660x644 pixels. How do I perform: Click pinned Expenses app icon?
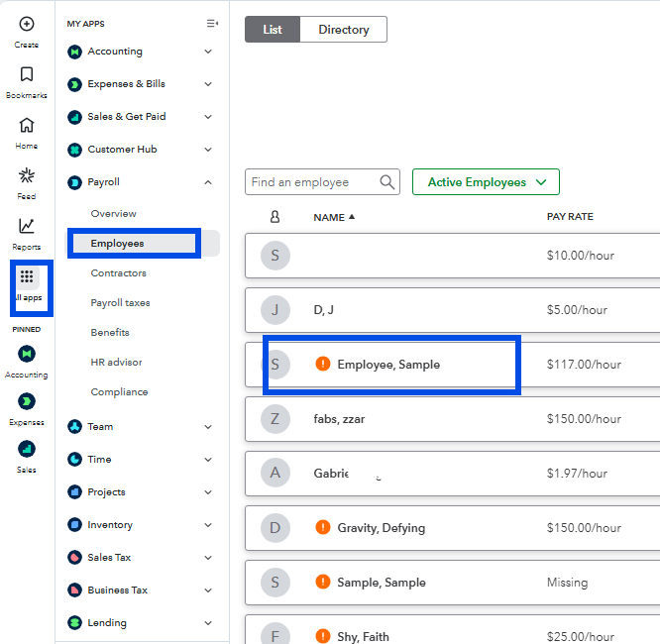pyautogui.click(x=27, y=401)
